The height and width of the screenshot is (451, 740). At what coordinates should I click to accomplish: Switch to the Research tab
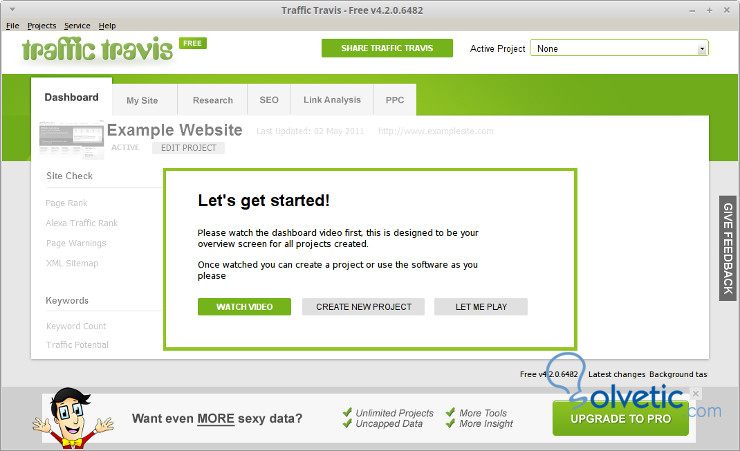pos(212,100)
